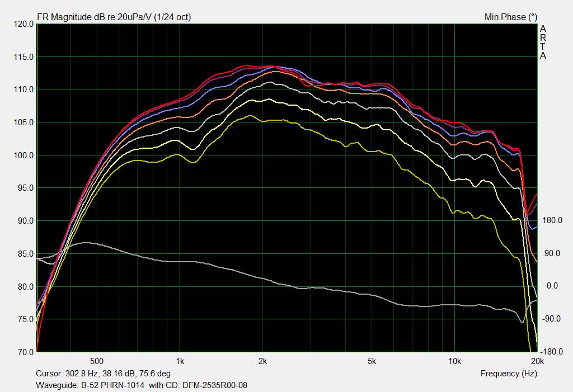
Task: Click the 80.0 dB axis label
Action: 26,286
